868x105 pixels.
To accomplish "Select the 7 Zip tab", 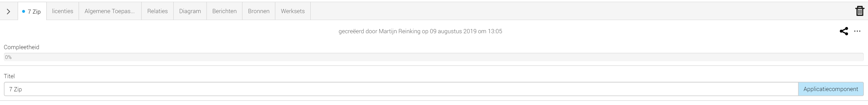I will tap(32, 11).
